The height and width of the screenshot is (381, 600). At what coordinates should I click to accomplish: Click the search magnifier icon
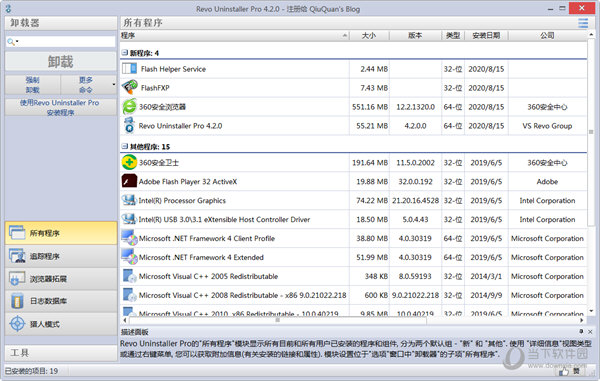pos(10,41)
